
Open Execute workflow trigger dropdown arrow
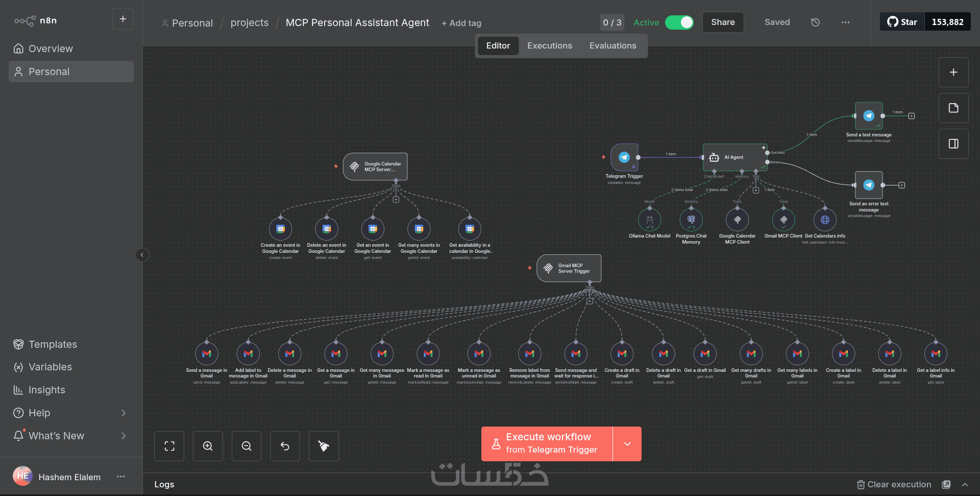coord(627,444)
